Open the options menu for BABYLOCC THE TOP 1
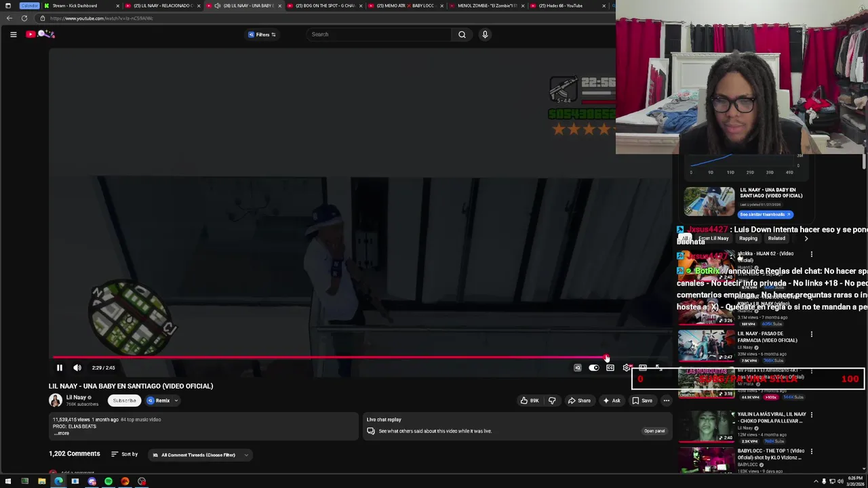This screenshot has height=488, width=868. 812,451
